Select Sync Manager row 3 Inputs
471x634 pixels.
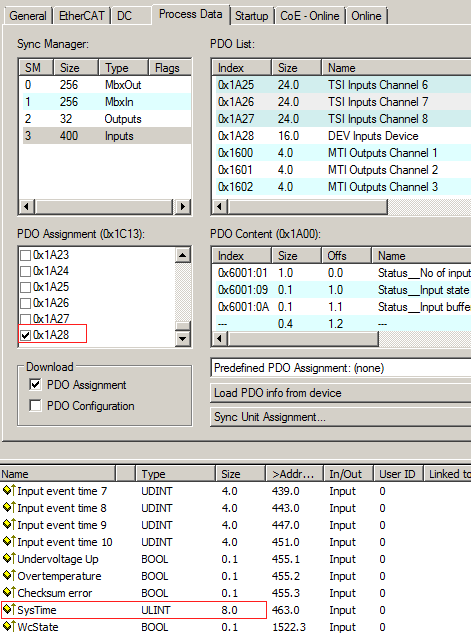point(105,136)
